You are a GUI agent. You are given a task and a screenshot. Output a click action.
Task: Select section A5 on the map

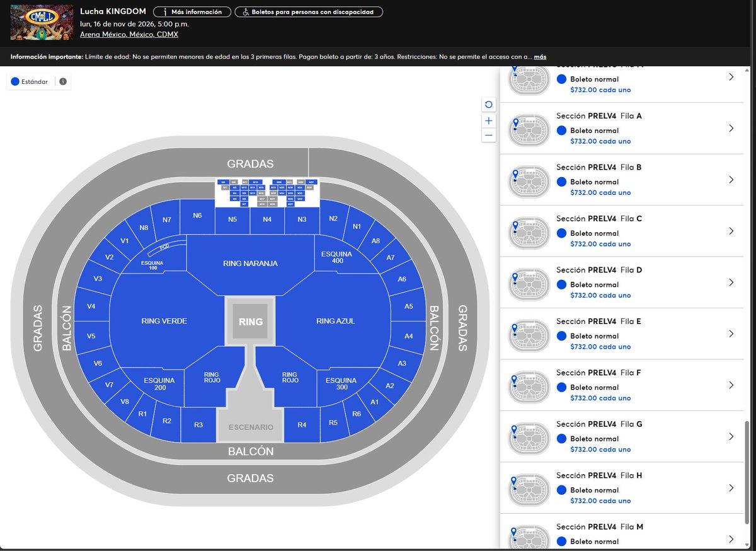coord(409,306)
